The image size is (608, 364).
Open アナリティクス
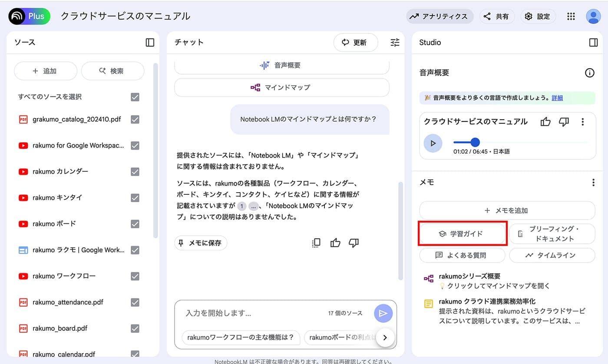[x=439, y=16]
